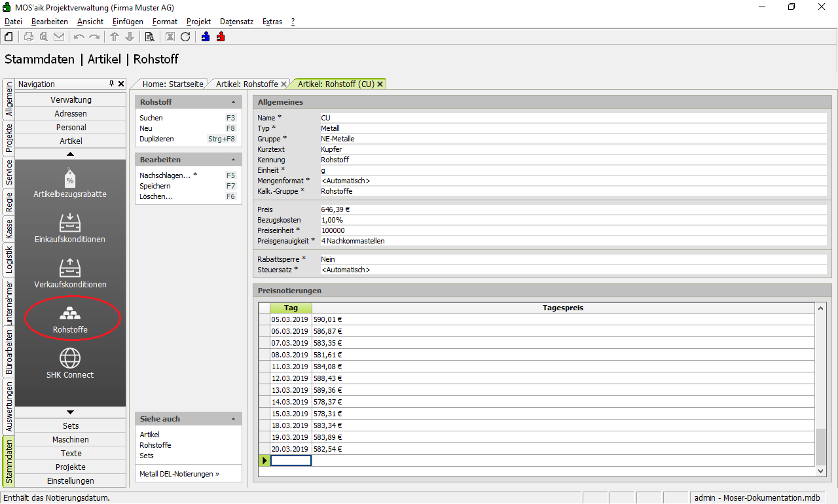Screen dimensions: 838x504
Task: Click the Preis field showing 646,39 €
Action: tap(573, 209)
